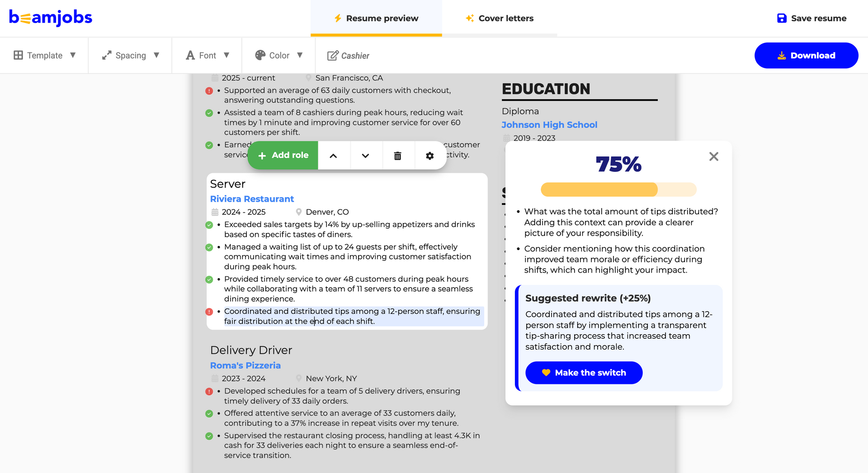Click the lightning bolt Resume preview icon
The height and width of the screenshot is (473, 868).
[x=338, y=18]
